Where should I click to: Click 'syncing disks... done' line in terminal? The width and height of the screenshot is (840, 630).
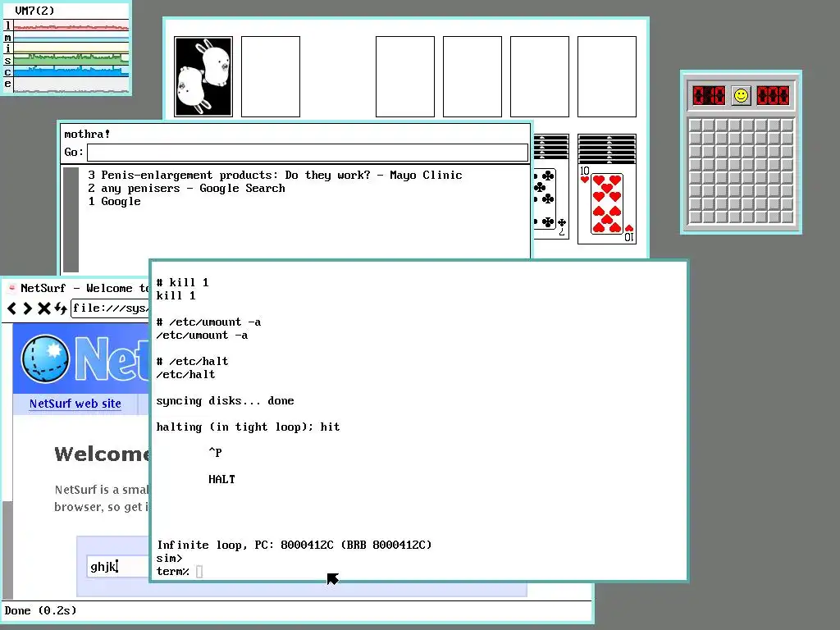point(225,400)
